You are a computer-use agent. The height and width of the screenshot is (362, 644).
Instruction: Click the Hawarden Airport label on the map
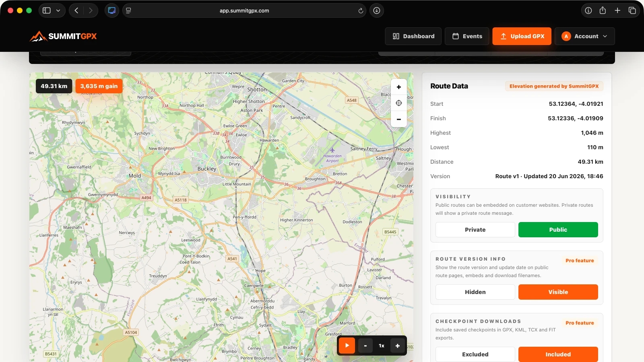click(332, 158)
